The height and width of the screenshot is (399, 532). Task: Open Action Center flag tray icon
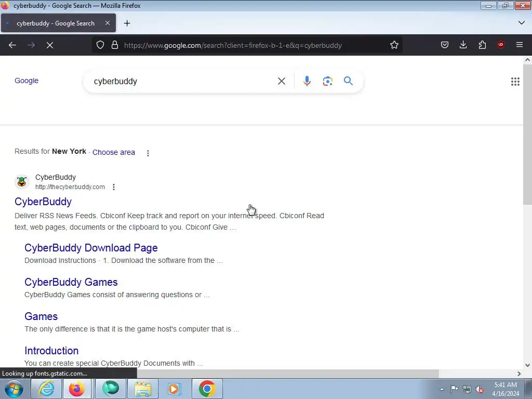click(x=454, y=389)
